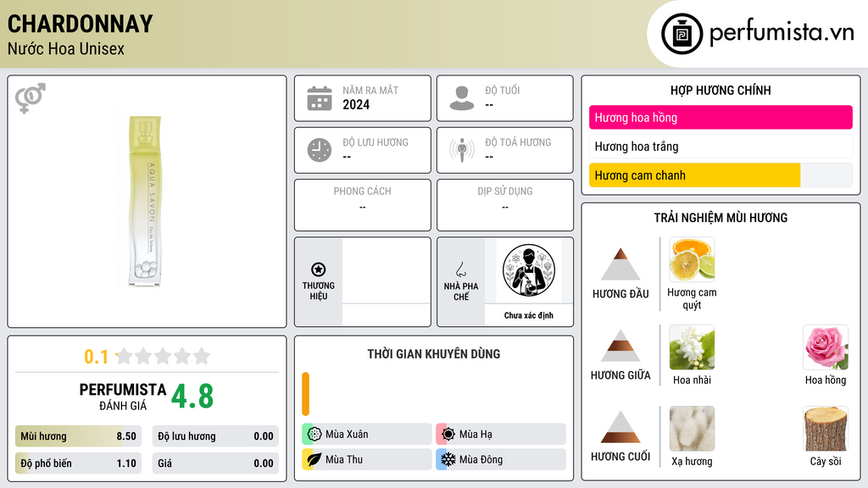Click the Độ lưu hương 0.00 rating bar
This screenshot has height=488, width=868.
215,436
